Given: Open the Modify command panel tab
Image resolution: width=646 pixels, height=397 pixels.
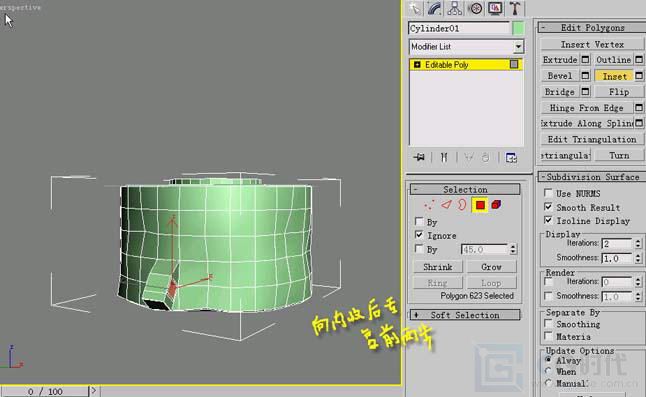Looking at the screenshot, I should (434, 8).
